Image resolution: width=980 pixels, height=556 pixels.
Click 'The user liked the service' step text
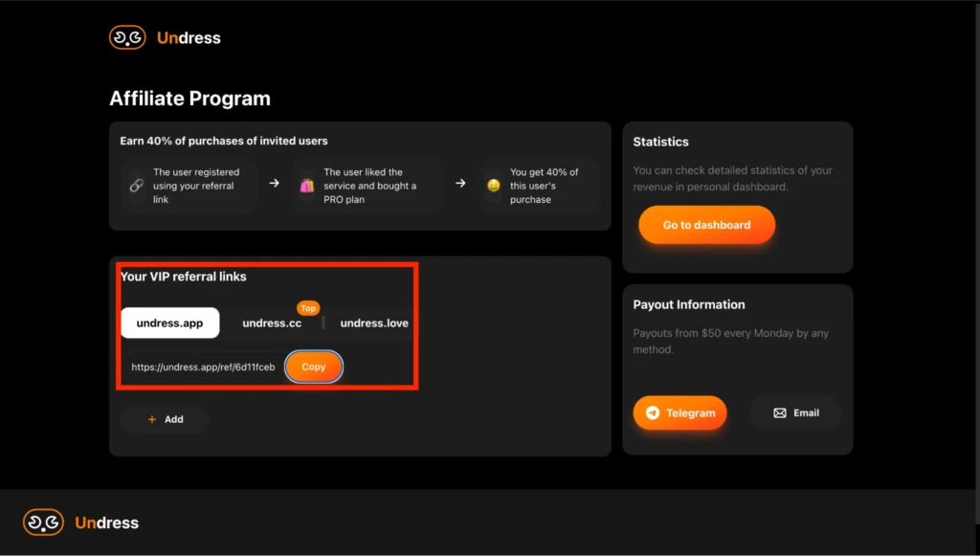(370, 186)
